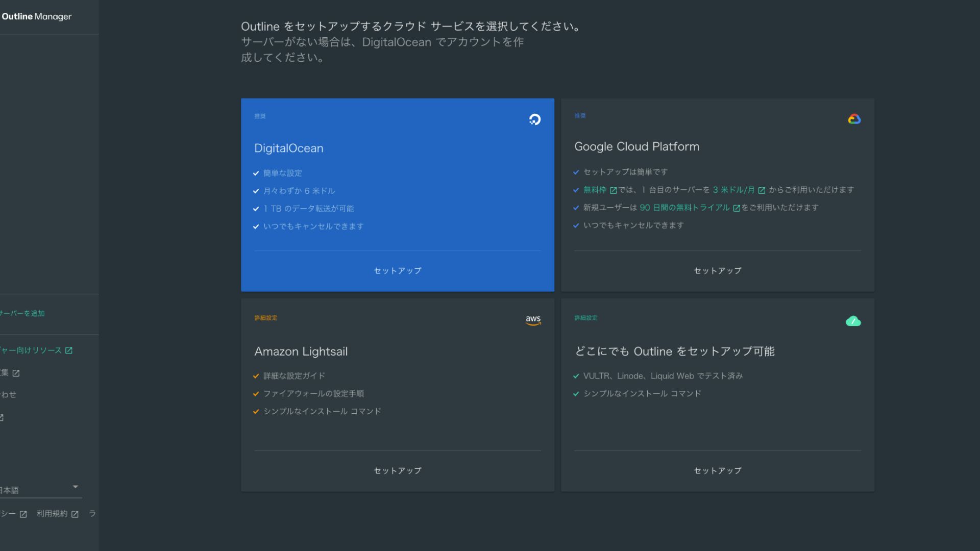Click the AWS logo icon
Screen dimensions: 980x551
pos(533,320)
